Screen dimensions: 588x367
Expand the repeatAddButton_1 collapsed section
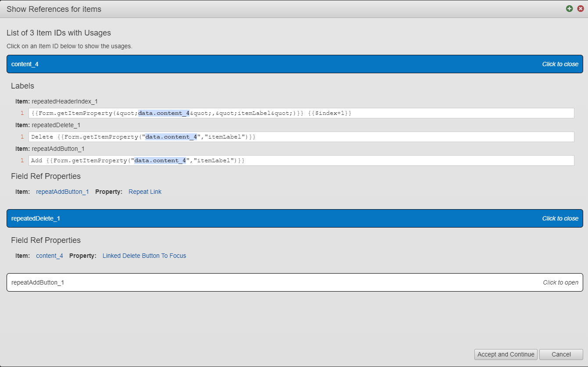pos(263,282)
